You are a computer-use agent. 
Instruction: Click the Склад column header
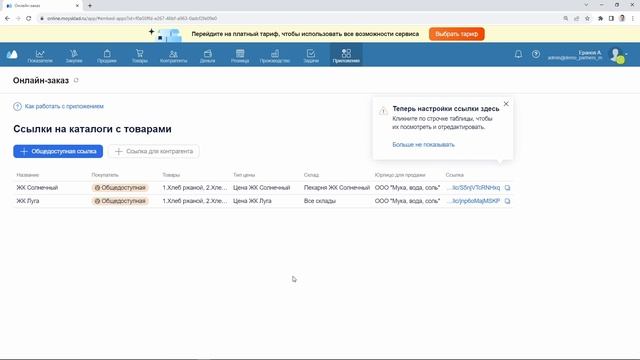tap(311, 175)
